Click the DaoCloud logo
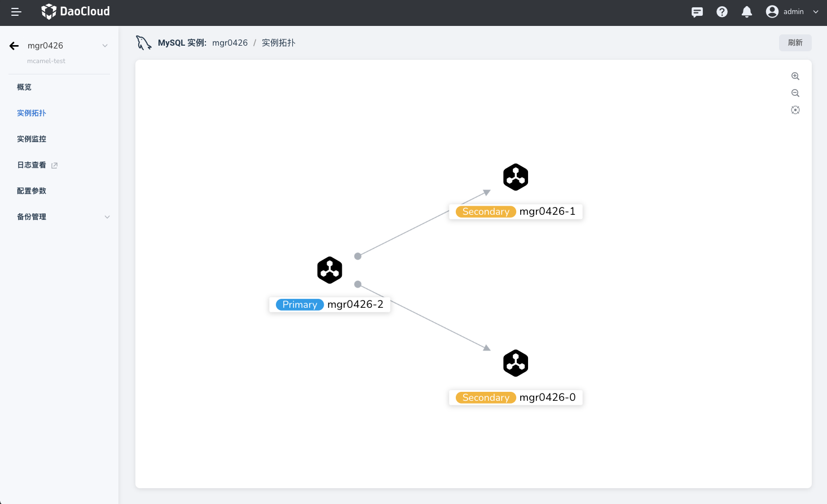 click(76, 12)
